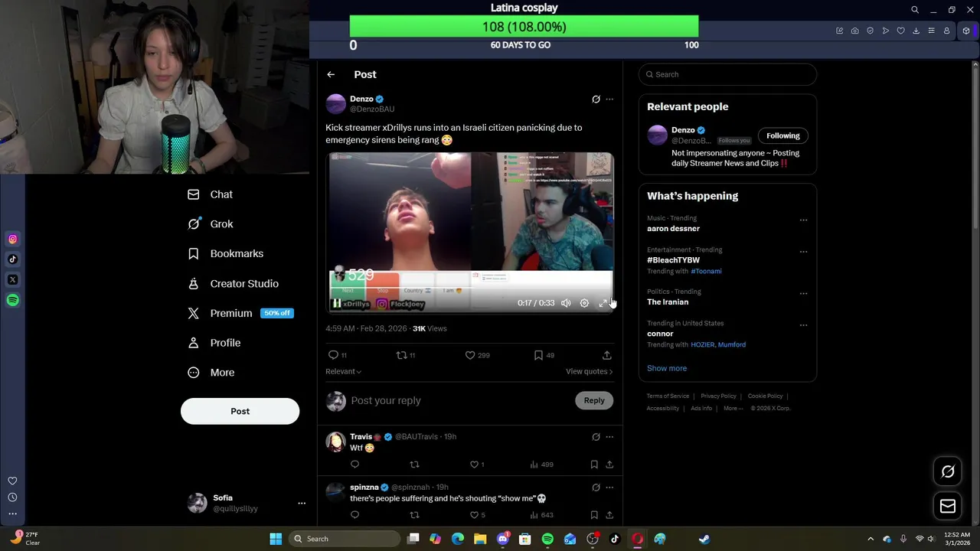Click Grok icon on Denzo's post
Image resolution: width=980 pixels, height=551 pixels.
coord(596,99)
